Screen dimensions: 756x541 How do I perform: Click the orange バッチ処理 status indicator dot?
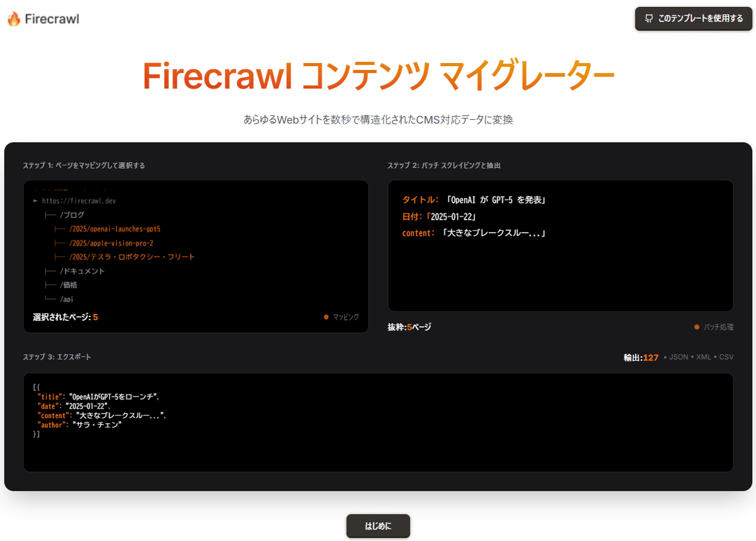click(x=697, y=327)
